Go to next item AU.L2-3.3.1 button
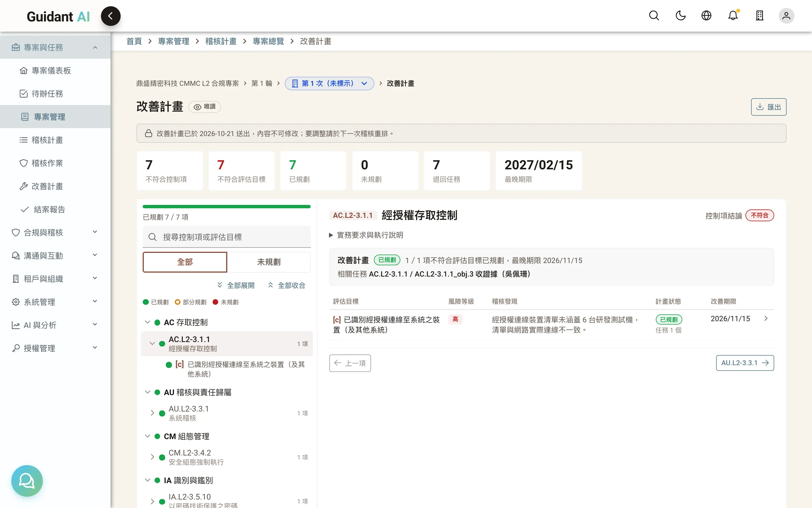 point(745,363)
